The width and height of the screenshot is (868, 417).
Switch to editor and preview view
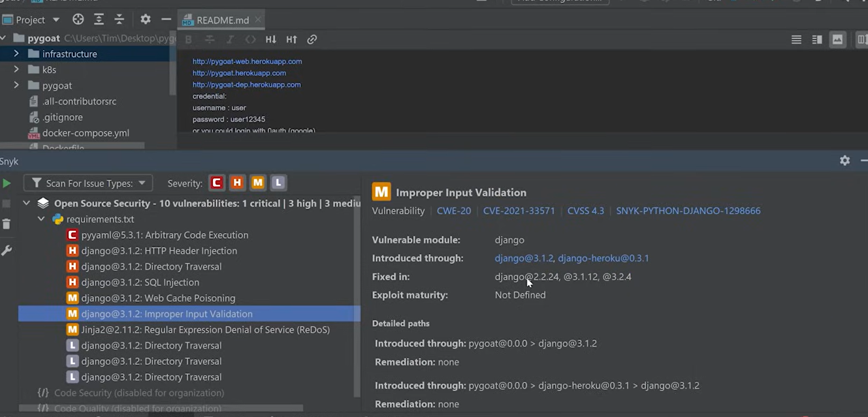(816, 40)
